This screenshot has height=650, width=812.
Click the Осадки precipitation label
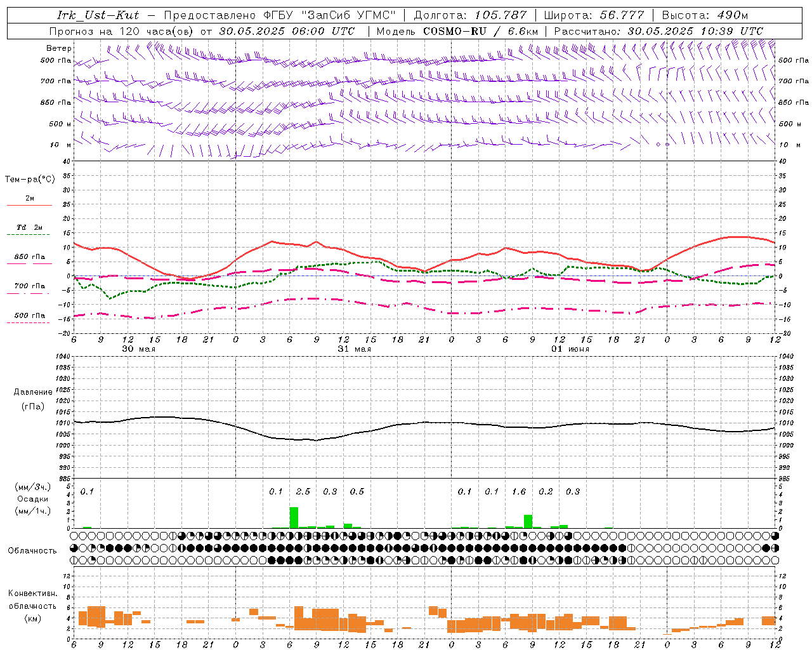(x=32, y=499)
